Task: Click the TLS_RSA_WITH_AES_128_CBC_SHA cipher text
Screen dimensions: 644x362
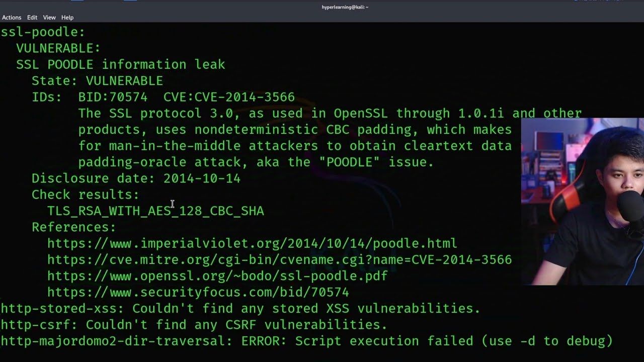Action: point(155,211)
